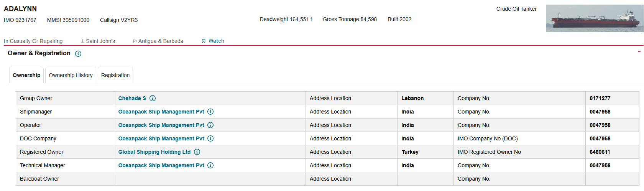Click info icon in the Technical Manager row
Screen dimensions: 644x191
coord(210,165)
